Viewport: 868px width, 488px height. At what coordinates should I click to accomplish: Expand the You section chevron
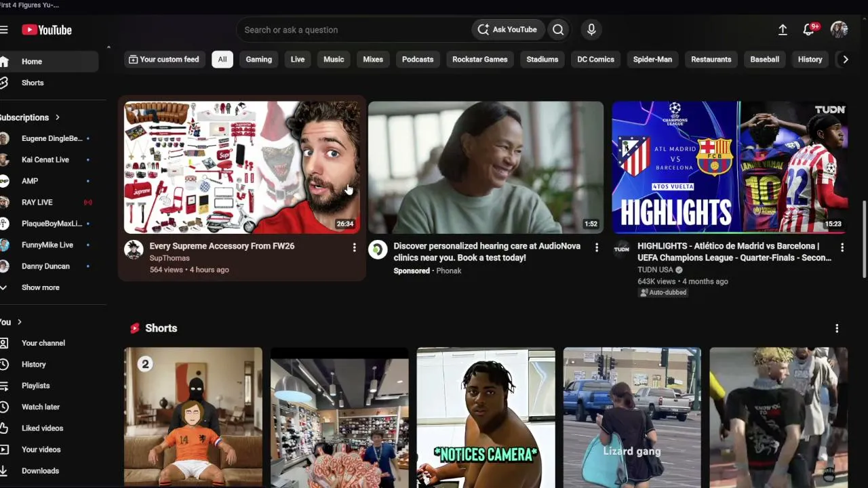20,322
